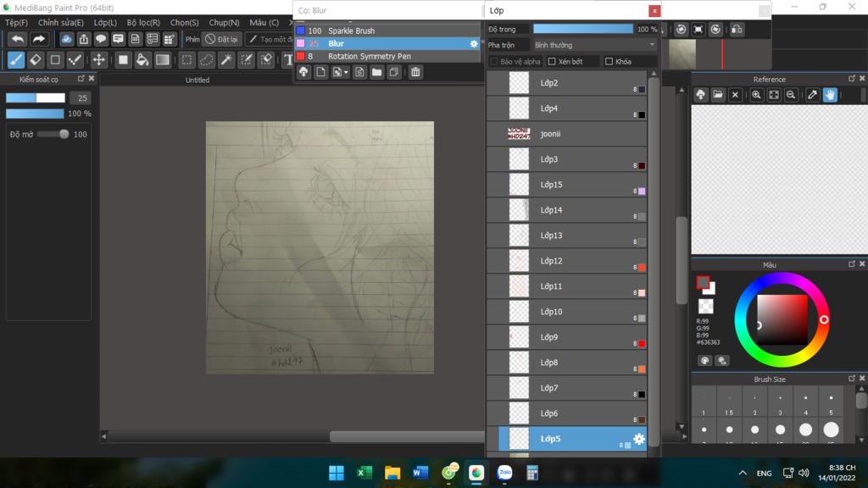868x488 pixels.
Task: Open the Lớp(L) menu
Action: 105,23
